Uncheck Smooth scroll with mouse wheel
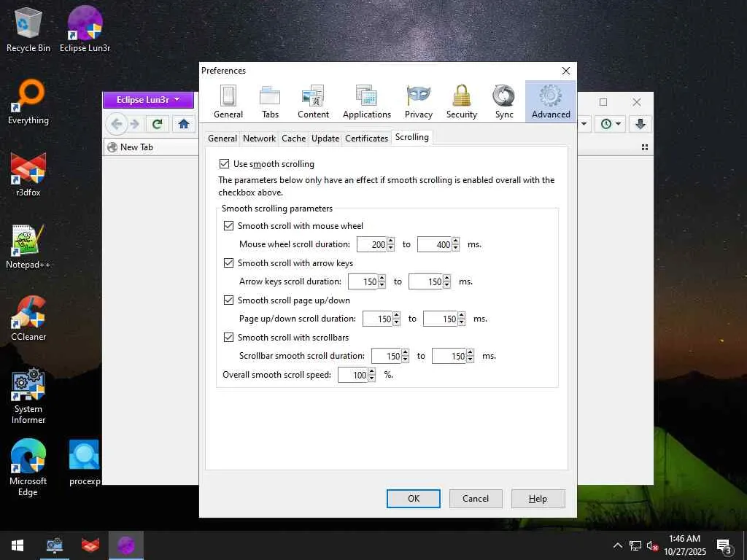 click(228, 226)
